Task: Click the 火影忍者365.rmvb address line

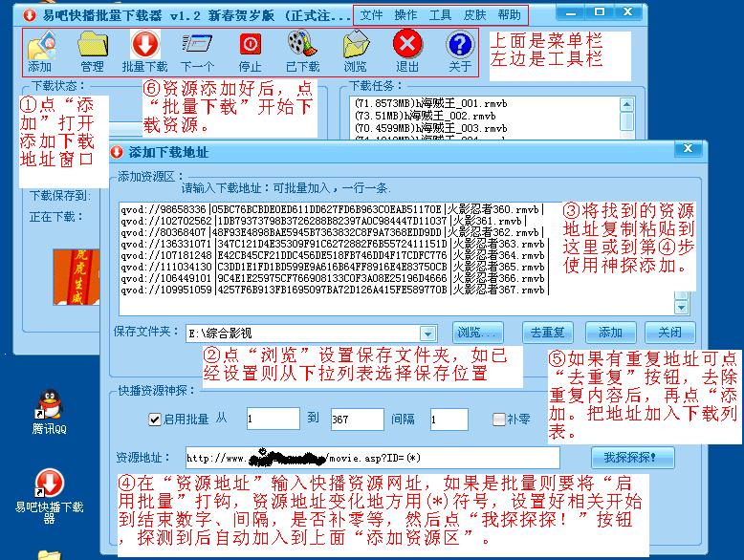Action: [335, 267]
